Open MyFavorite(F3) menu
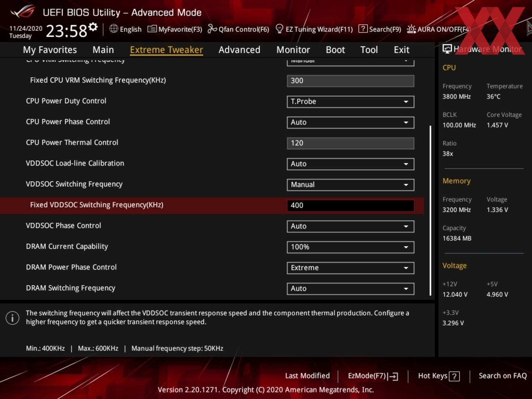532x399 pixels. [x=180, y=29]
